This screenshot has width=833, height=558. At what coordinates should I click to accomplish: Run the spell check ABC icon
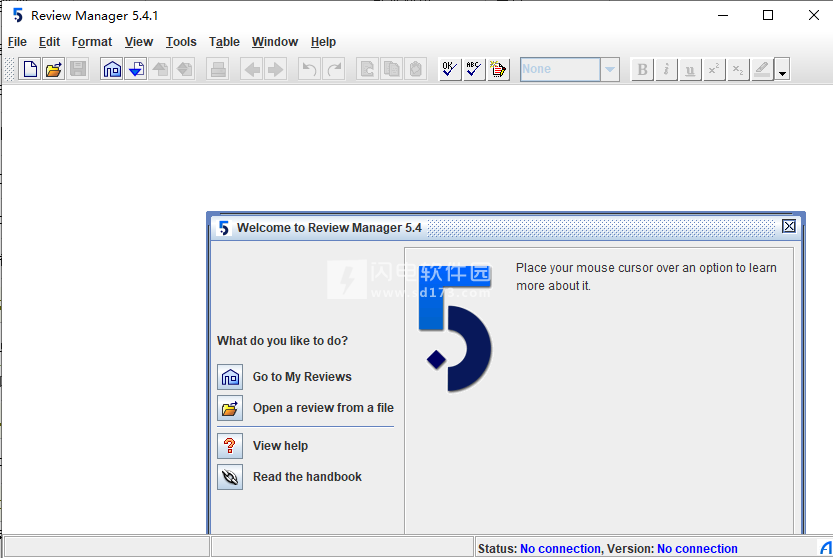point(474,69)
